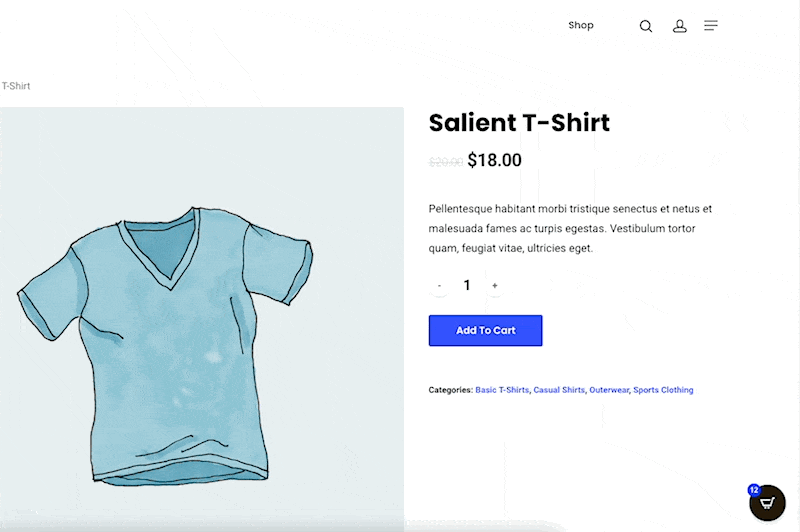800x532 pixels.
Task: Click the crossed-out $20.00 original price
Action: [x=446, y=162]
